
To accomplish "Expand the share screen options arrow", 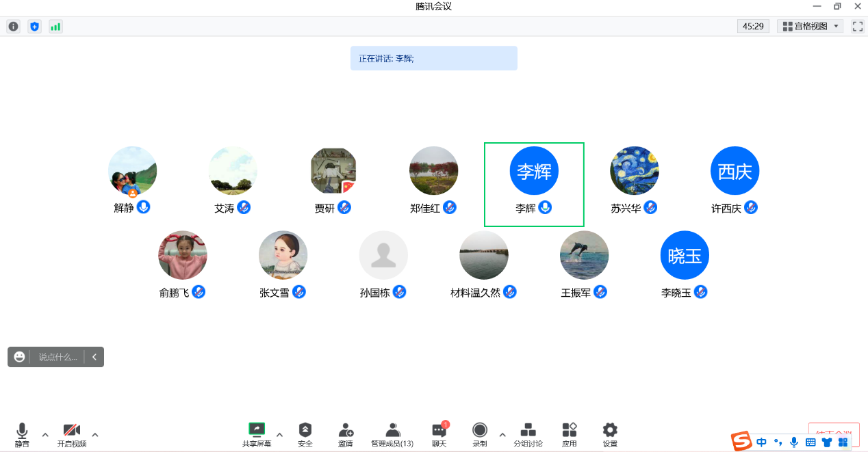I will pos(279,434).
